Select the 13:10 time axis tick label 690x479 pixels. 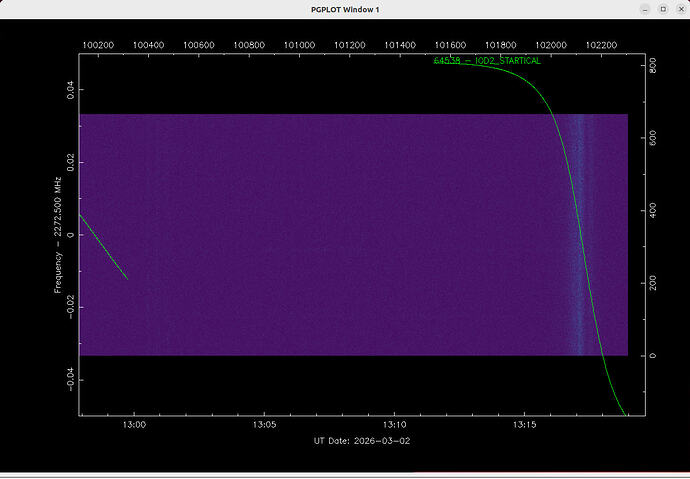coord(394,425)
